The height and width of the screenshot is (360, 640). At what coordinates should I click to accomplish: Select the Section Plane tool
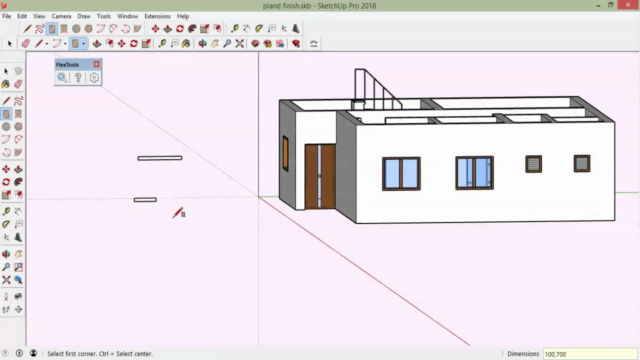point(18,309)
